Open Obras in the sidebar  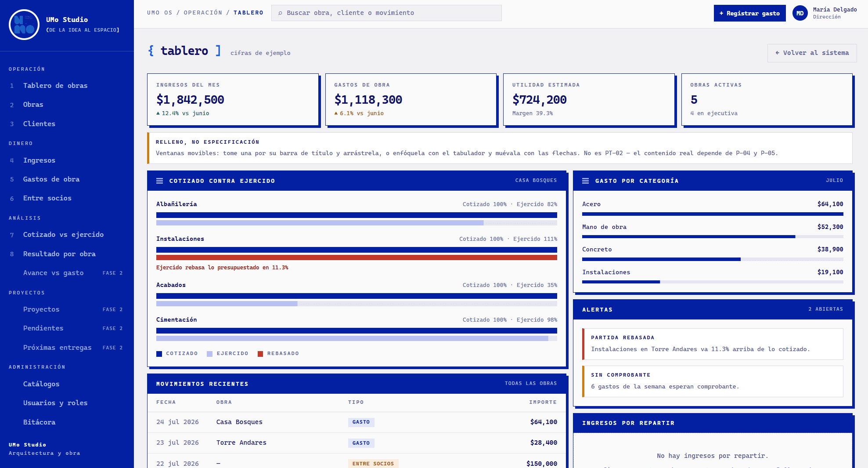click(x=67, y=105)
